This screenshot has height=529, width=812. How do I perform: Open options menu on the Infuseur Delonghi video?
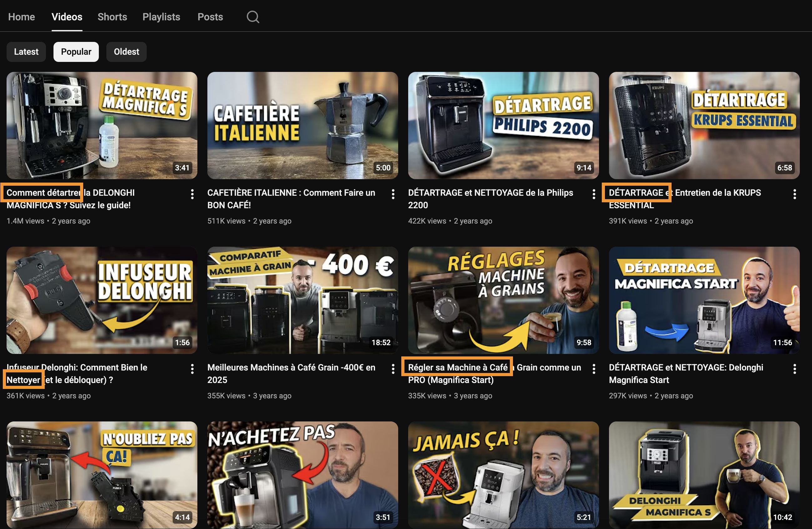[192, 368]
